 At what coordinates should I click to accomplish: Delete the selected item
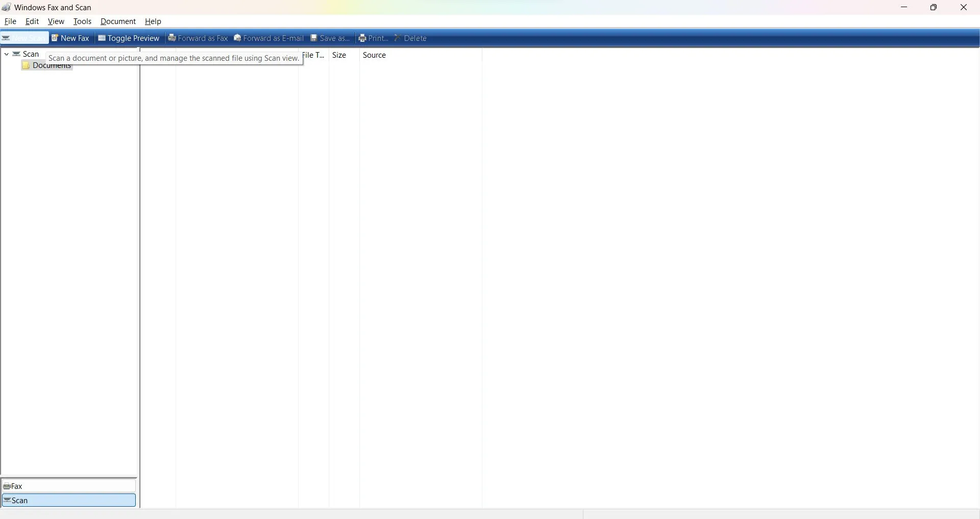point(411,38)
